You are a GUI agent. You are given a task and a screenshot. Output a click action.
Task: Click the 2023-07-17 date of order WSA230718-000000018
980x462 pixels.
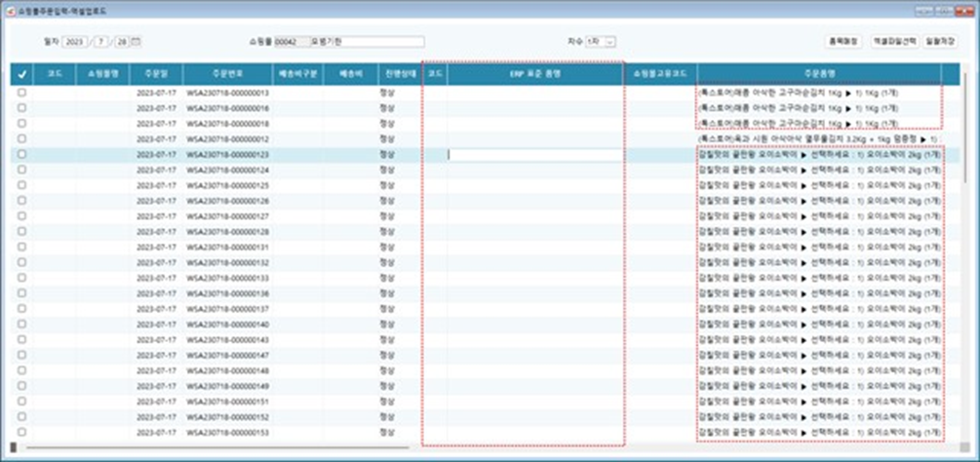tap(156, 123)
